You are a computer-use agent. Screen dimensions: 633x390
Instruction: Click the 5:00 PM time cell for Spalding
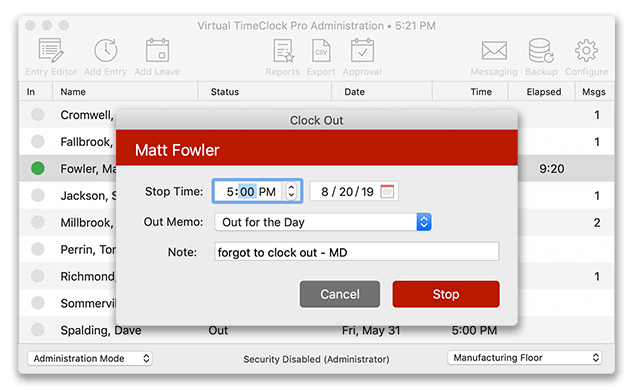tap(474, 331)
